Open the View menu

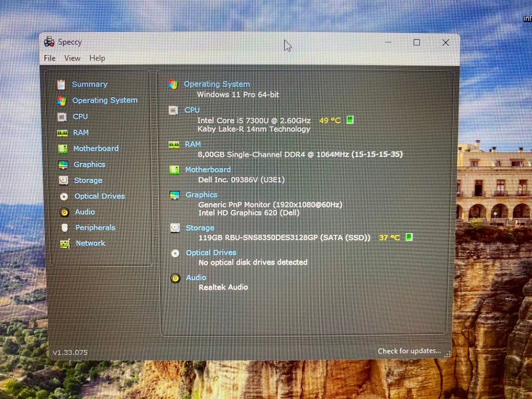(x=72, y=58)
